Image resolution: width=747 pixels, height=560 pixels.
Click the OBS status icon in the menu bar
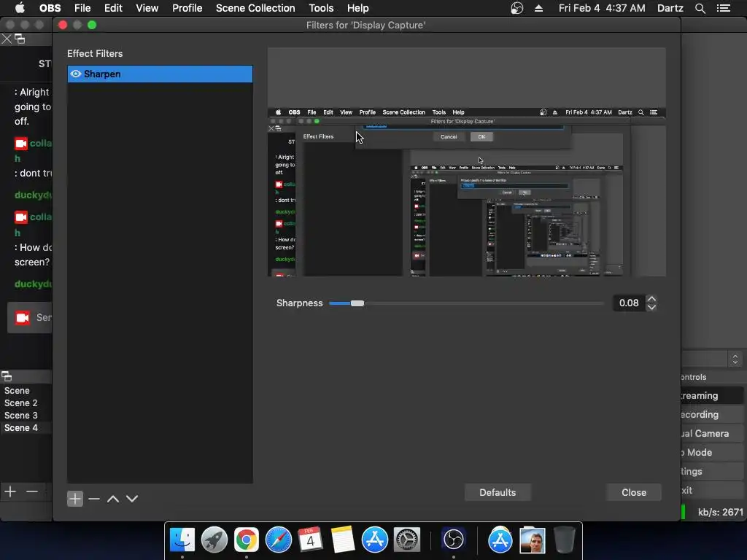point(517,8)
